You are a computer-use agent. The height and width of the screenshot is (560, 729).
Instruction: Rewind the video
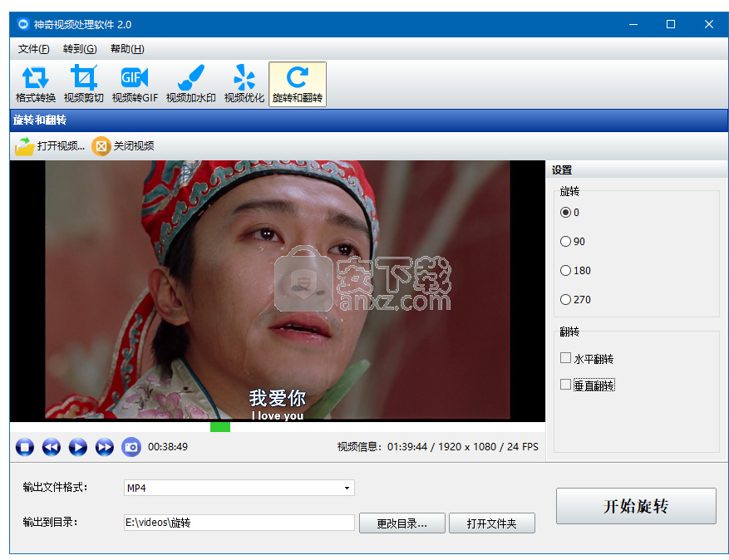[x=52, y=447]
